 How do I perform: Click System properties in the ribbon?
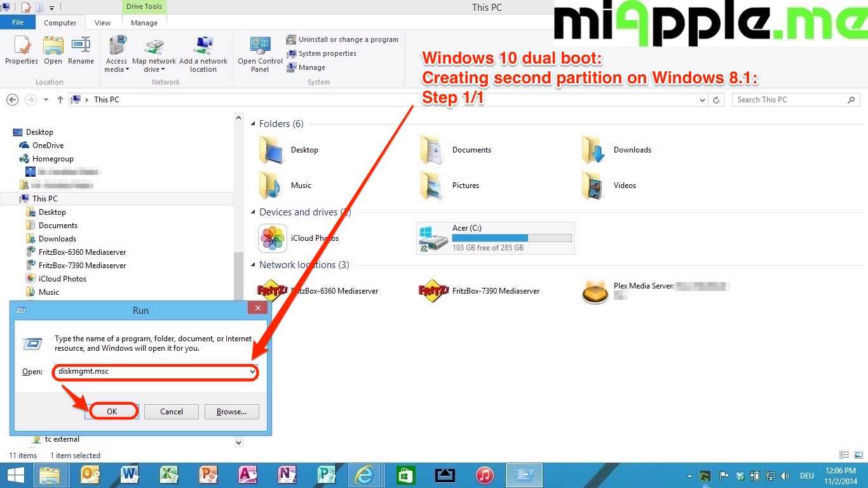click(x=322, y=53)
